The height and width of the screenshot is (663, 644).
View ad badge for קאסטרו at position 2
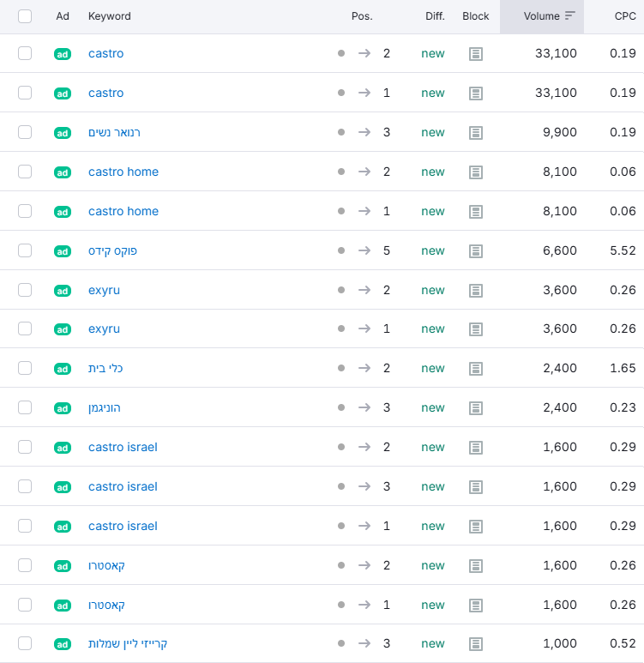[x=63, y=566]
